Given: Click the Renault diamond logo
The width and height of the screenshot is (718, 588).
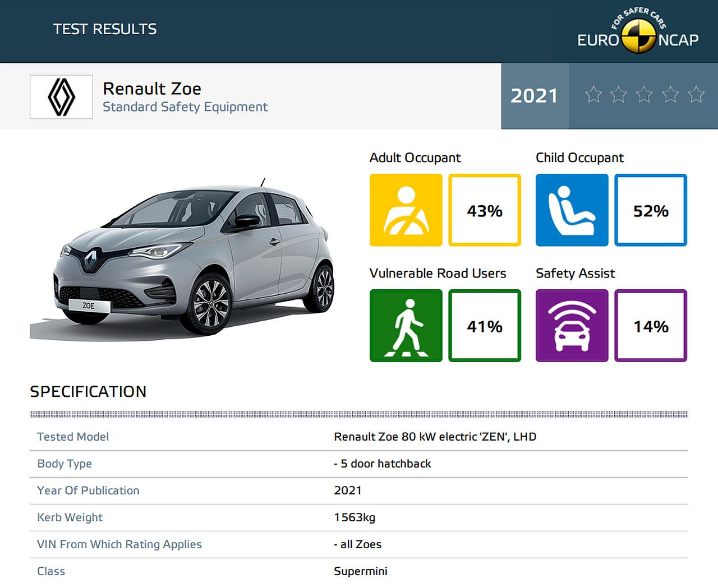Looking at the screenshot, I should [61, 97].
